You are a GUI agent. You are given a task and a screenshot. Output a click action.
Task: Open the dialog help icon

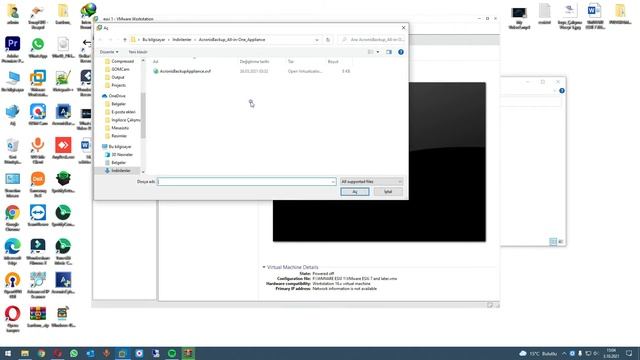[x=401, y=52]
